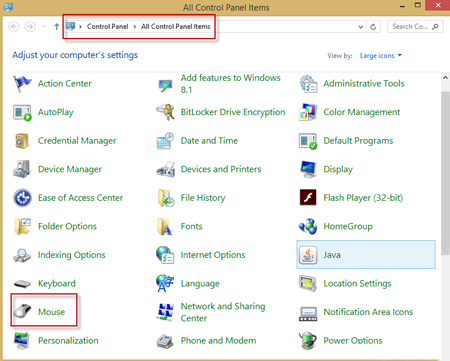Click the vertical scrollbar up arrow
The image size is (450, 361).
(x=445, y=78)
